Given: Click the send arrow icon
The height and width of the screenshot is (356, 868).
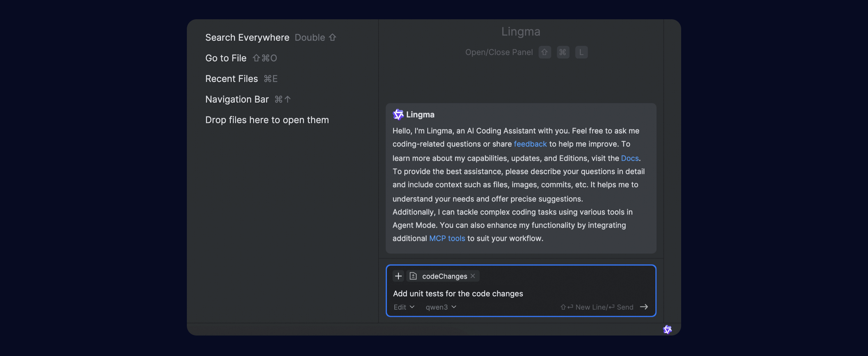Looking at the screenshot, I should pos(643,307).
